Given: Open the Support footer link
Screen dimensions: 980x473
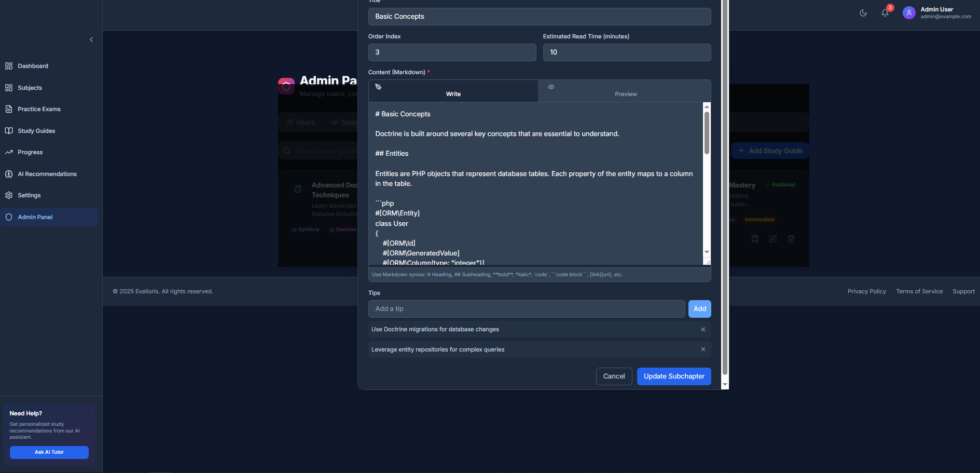Looking at the screenshot, I should (963, 291).
